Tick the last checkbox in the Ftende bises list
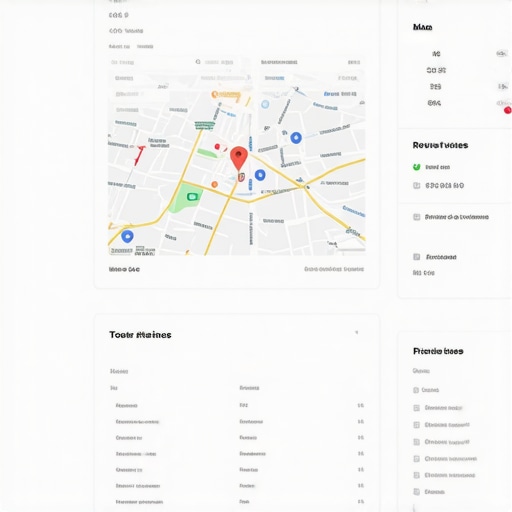Image resolution: width=512 pixels, height=512 pixels. 416,492
